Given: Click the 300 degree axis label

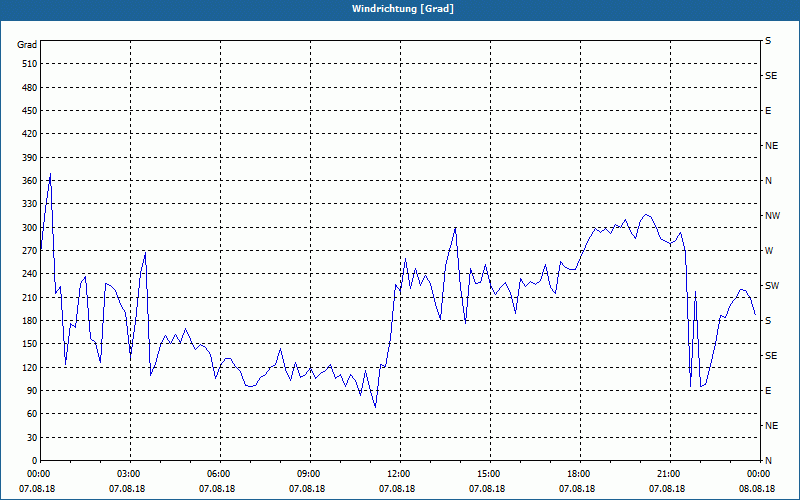Looking at the screenshot, I should coord(30,228).
